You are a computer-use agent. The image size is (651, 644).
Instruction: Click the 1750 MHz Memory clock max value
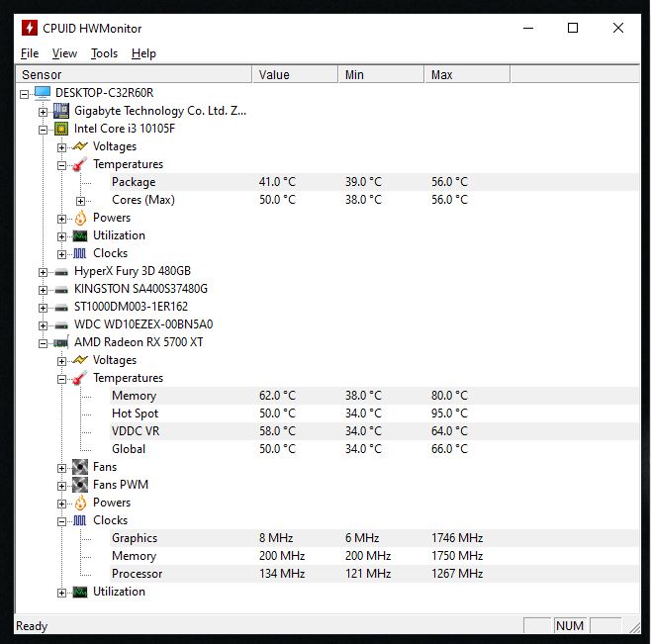click(x=457, y=556)
